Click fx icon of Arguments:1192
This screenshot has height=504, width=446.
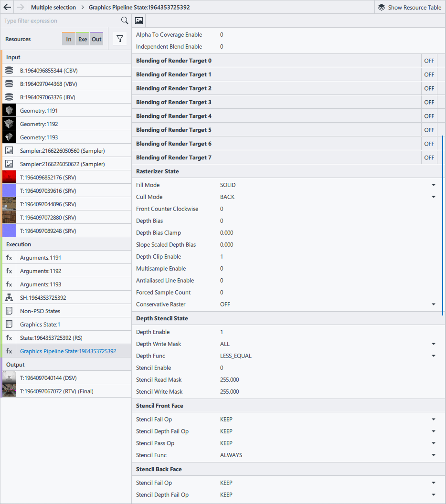click(x=9, y=271)
